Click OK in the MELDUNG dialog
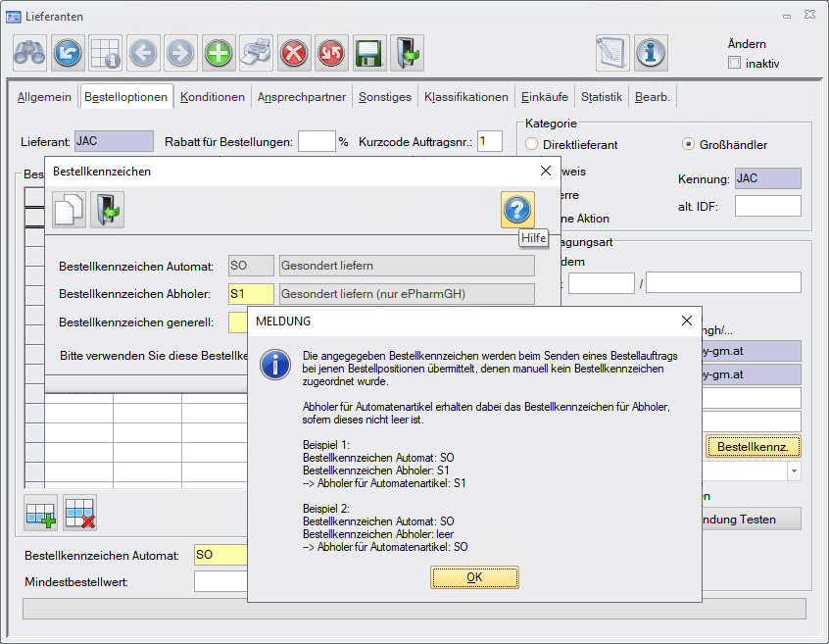The width and height of the screenshot is (829, 644). (x=474, y=577)
